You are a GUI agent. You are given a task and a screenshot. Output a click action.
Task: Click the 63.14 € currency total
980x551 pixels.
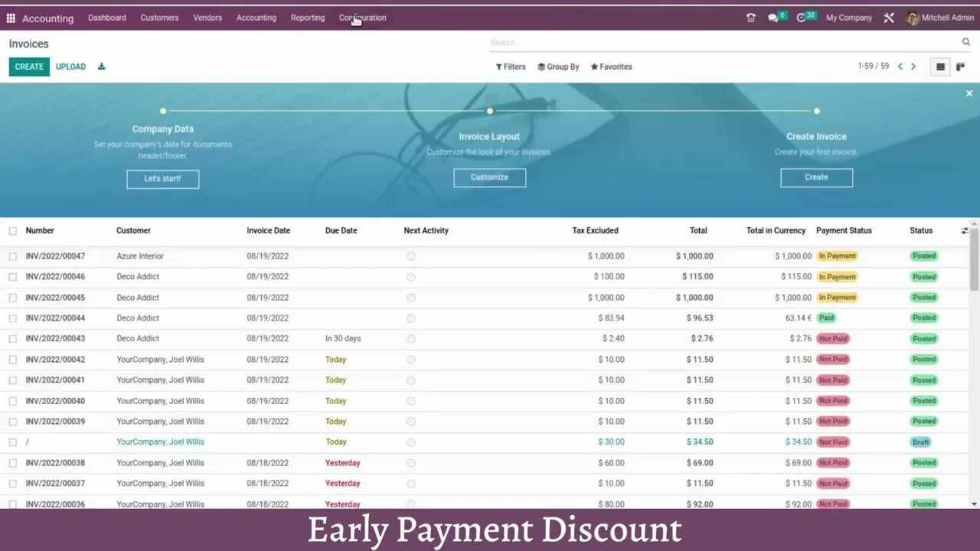coord(798,318)
